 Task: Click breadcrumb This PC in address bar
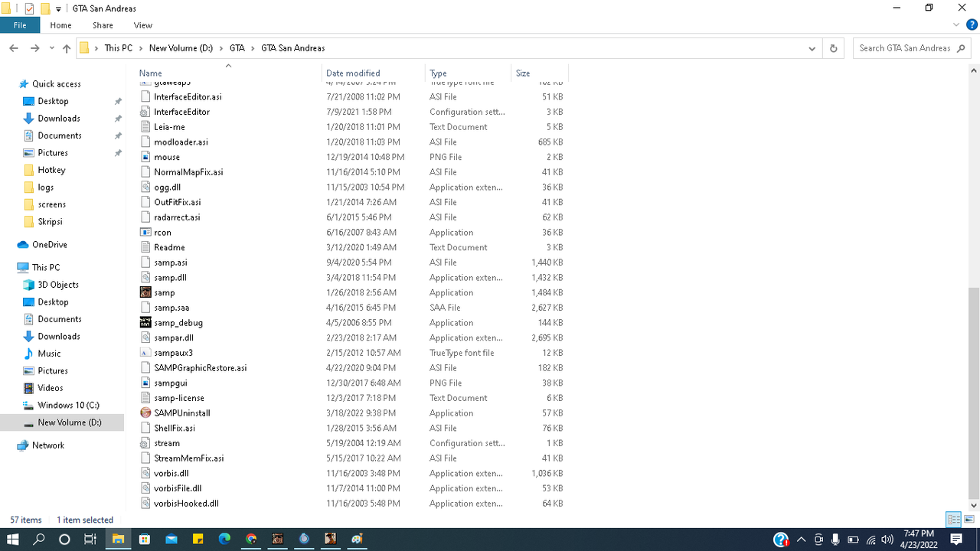119,48
